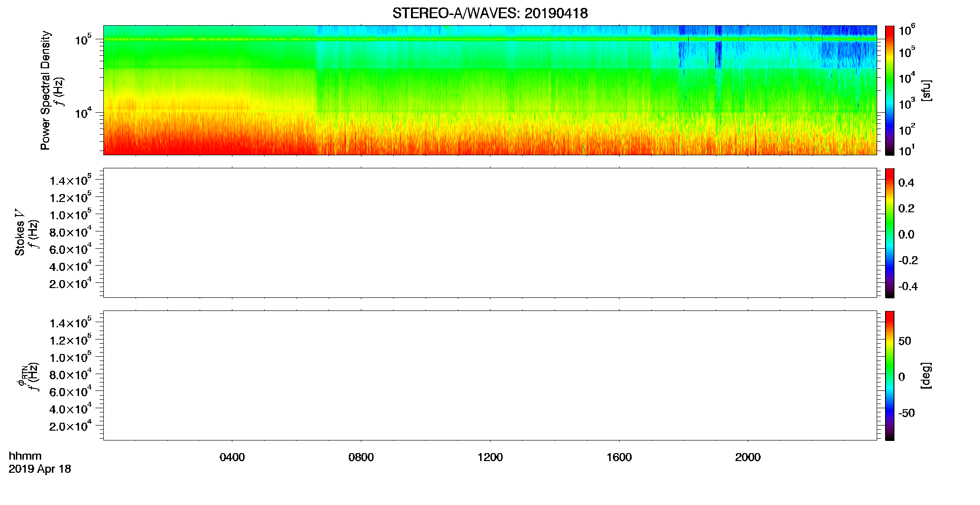Click the "0400" time axis label

pos(232,457)
